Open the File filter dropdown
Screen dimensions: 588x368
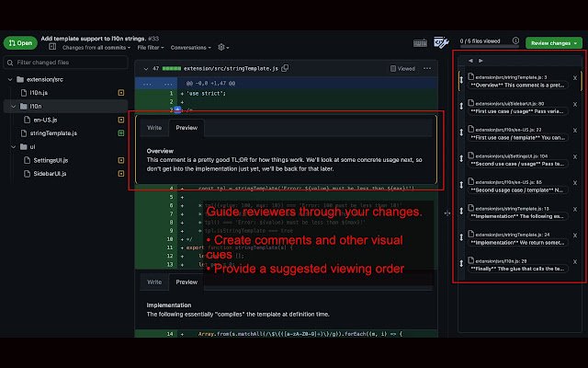point(151,48)
